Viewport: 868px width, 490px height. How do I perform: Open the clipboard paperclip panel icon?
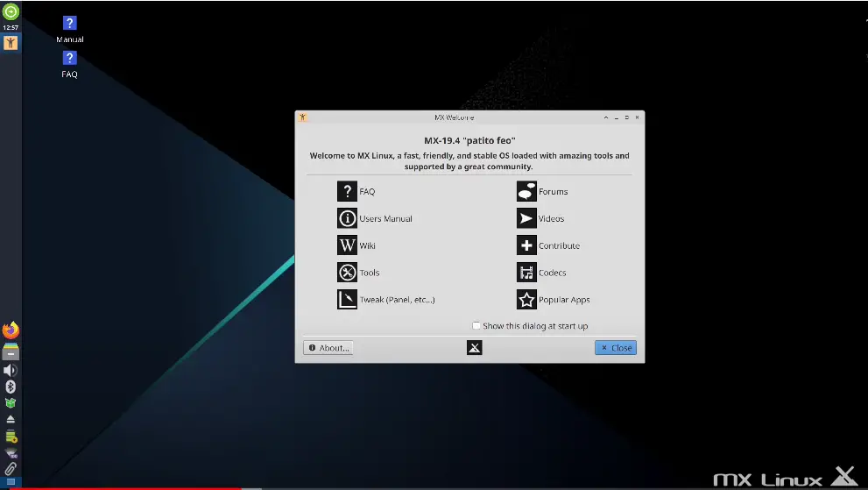point(11,469)
